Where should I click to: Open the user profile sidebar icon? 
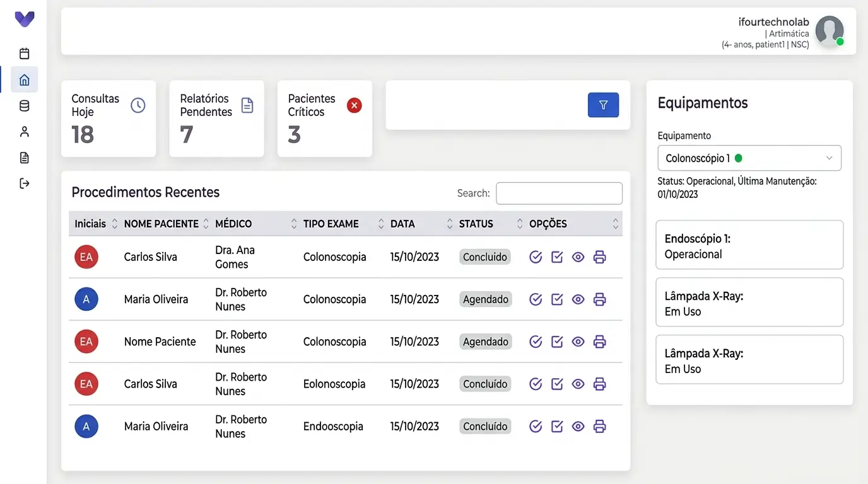point(25,132)
